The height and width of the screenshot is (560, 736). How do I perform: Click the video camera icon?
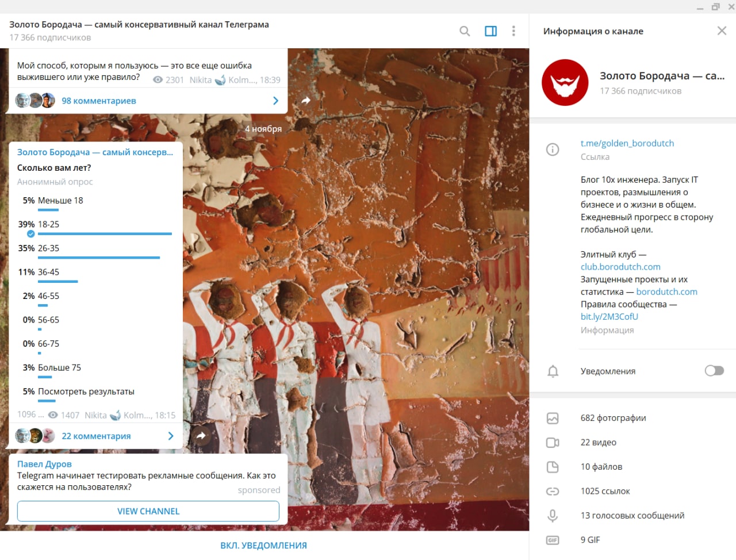(x=553, y=443)
